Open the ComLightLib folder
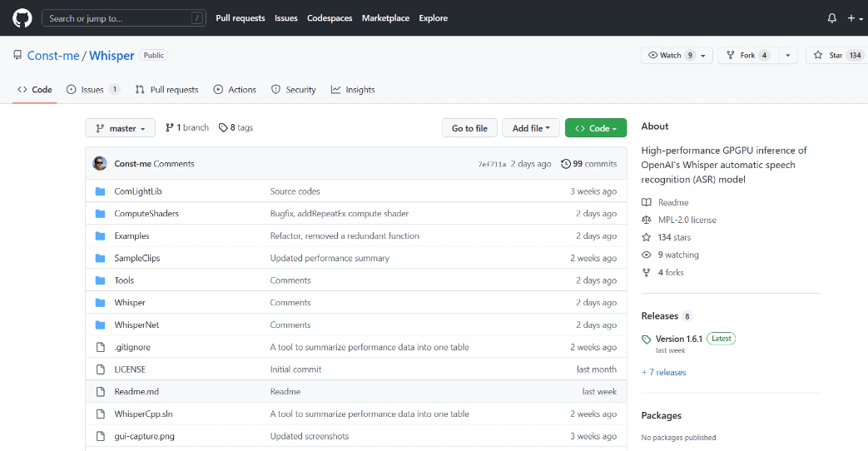 point(138,191)
